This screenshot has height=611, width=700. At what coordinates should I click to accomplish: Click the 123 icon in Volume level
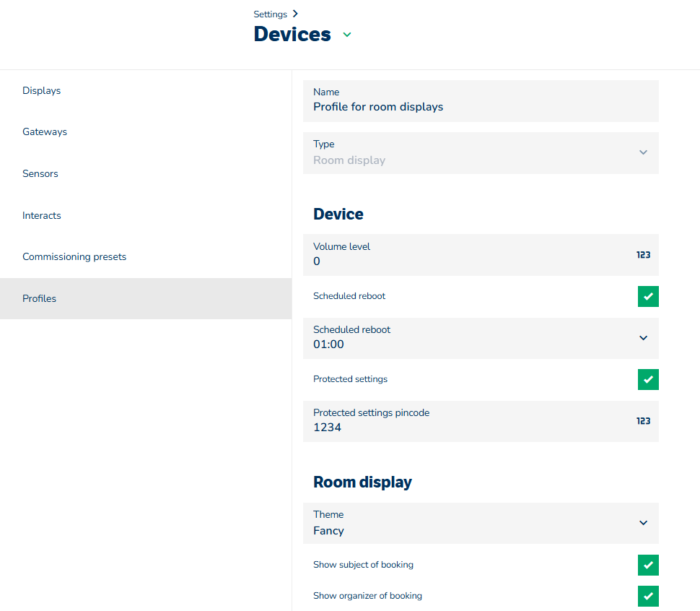click(x=643, y=255)
